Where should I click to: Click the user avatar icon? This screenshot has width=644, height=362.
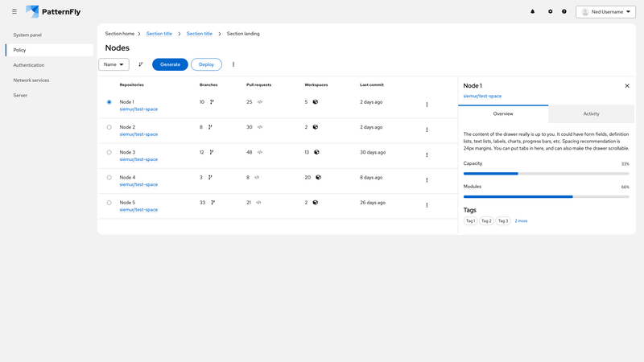click(x=585, y=12)
